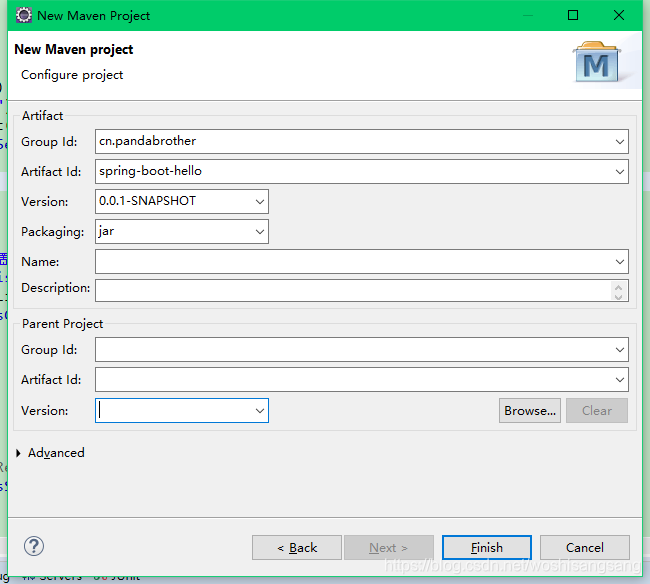The image size is (650, 584).
Task: Click the 'Artifact' group label
Action: (x=42, y=116)
